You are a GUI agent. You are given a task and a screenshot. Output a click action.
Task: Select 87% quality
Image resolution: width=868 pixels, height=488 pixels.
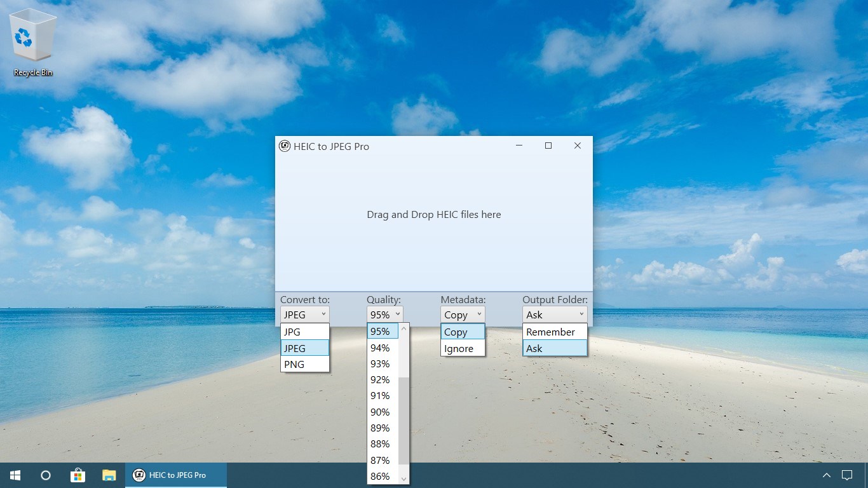click(383, 460)
